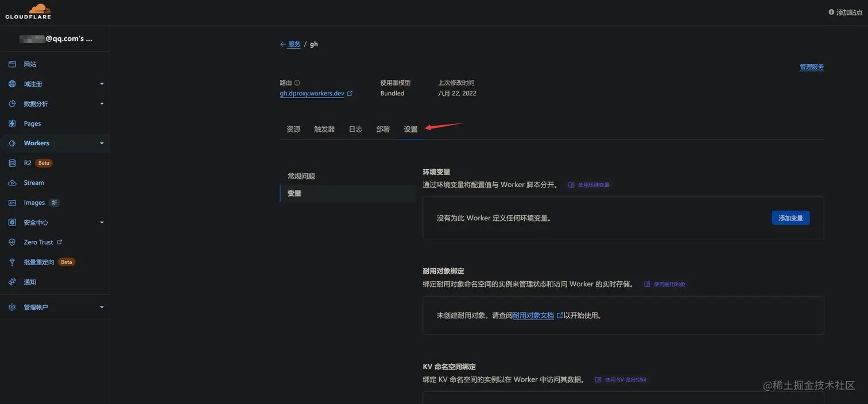Open the 资源 tab
Viewport: 868px width, 404px height.
pyautogui.click(x=293, y=129)
